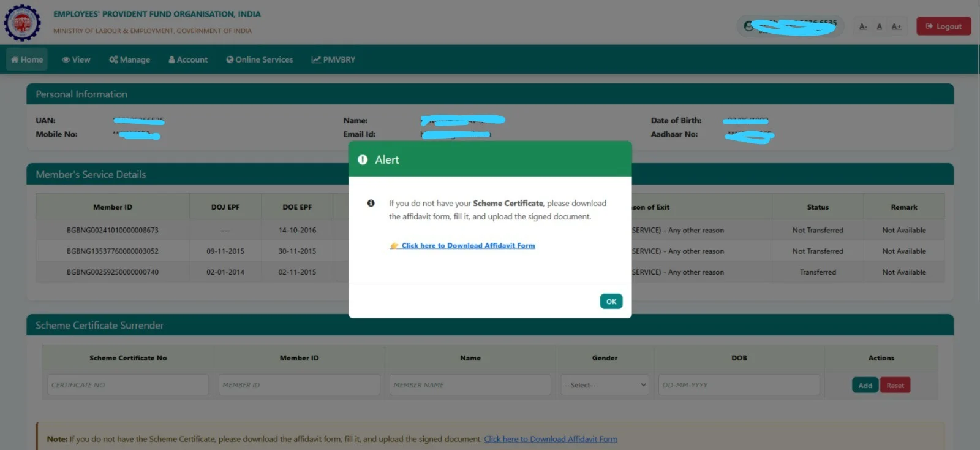Open the PMVBRY menu

[333, 59]
